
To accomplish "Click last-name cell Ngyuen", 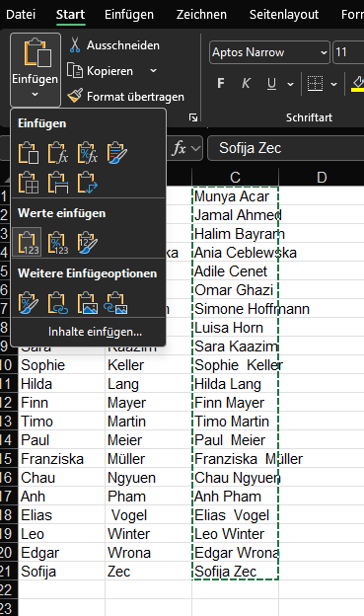I will (x=148, y=478).
